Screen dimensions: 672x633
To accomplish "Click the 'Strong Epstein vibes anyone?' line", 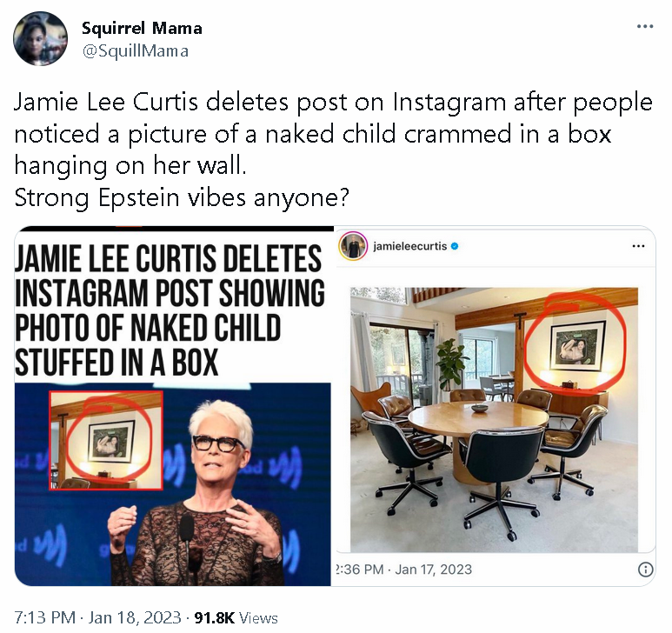I will coord(182,197).
